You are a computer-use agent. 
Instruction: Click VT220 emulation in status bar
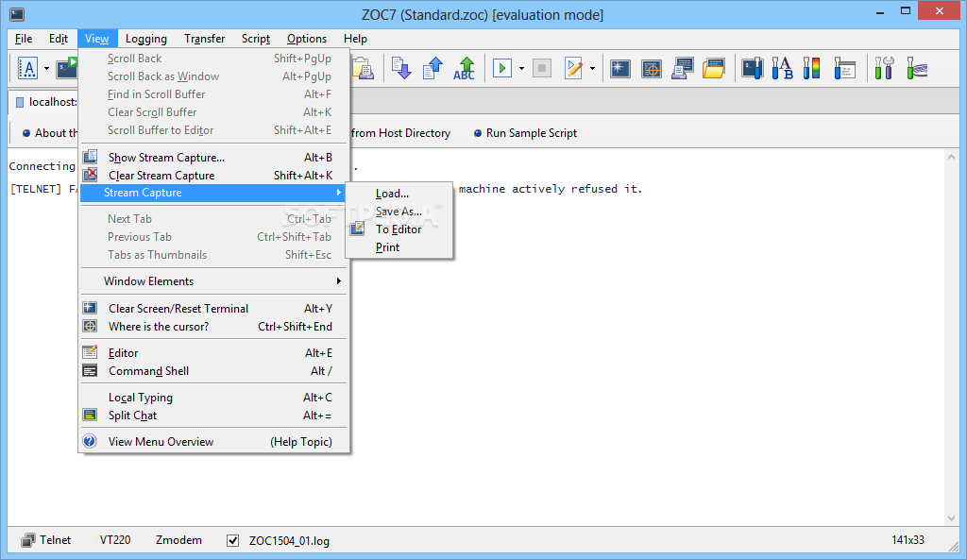point(115,539)
